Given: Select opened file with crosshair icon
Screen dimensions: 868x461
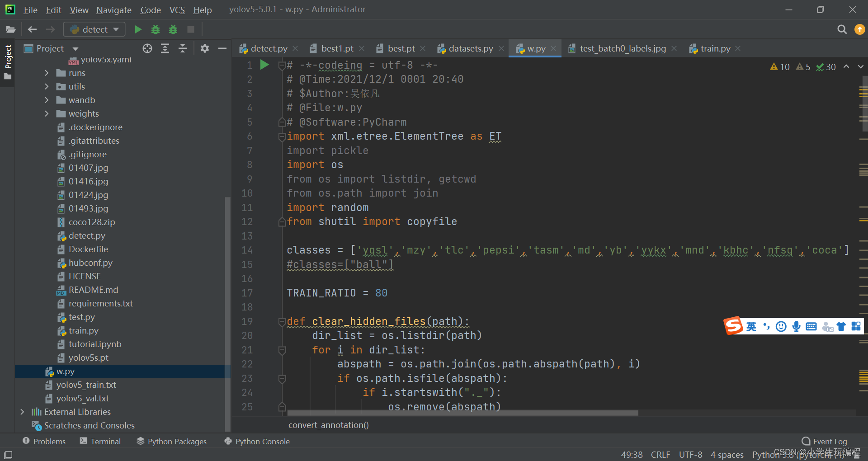Looking at the screenshot, I should [147, 48].
